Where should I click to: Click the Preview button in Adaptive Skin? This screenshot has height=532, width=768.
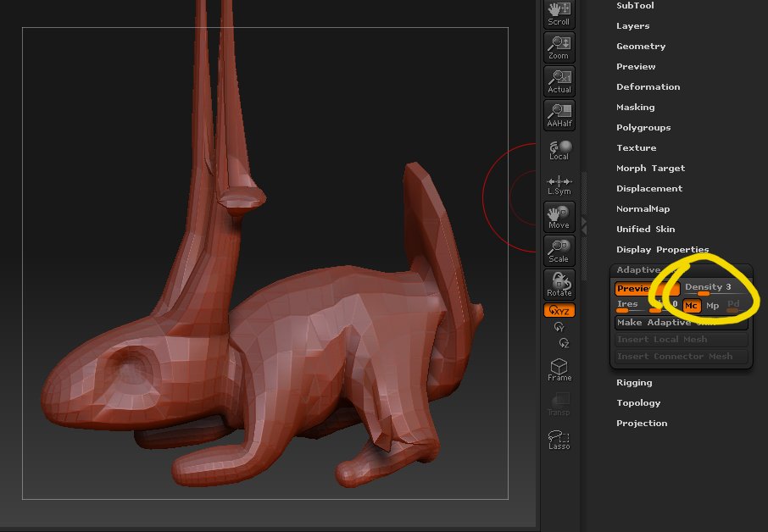(634, 289)
